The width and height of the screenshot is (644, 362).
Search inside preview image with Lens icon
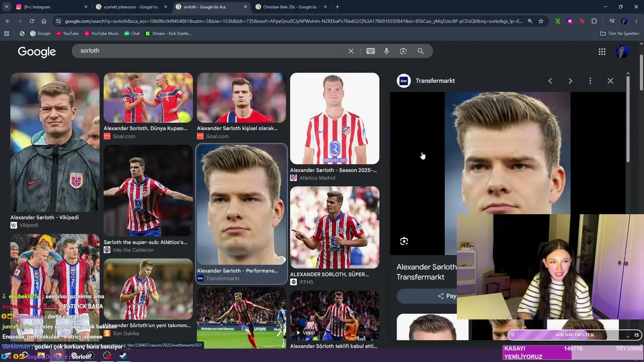404,241
